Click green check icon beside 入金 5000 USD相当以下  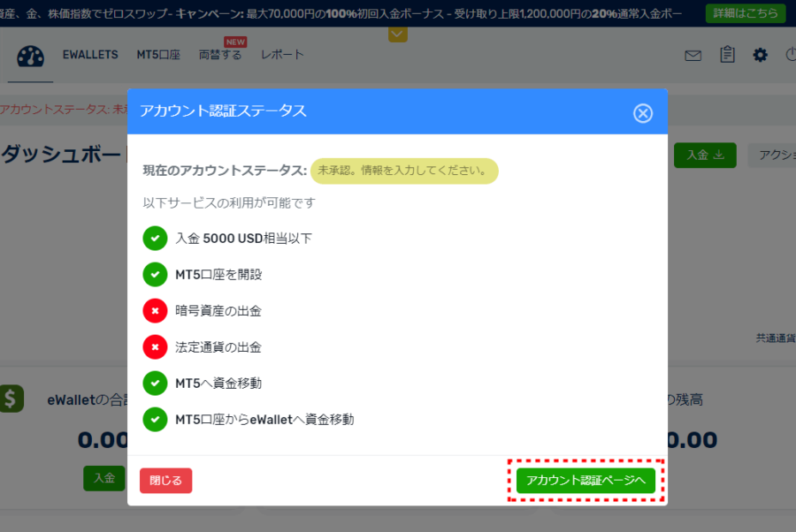coord(155,239)
